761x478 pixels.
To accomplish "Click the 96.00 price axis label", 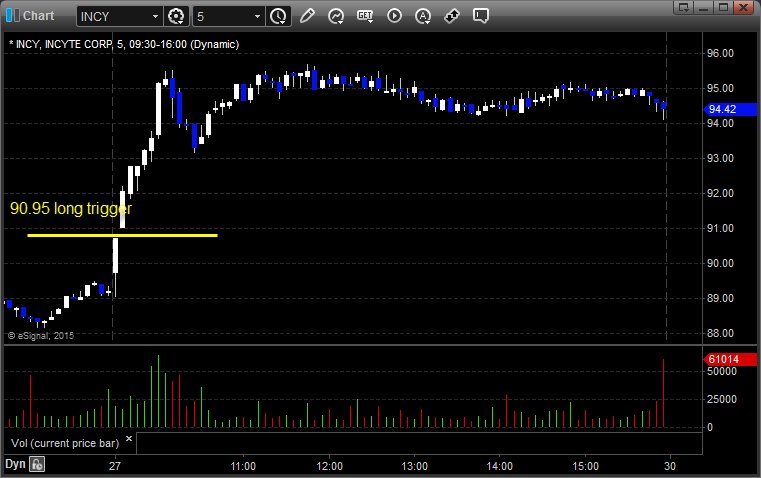I will pos(720,53).
